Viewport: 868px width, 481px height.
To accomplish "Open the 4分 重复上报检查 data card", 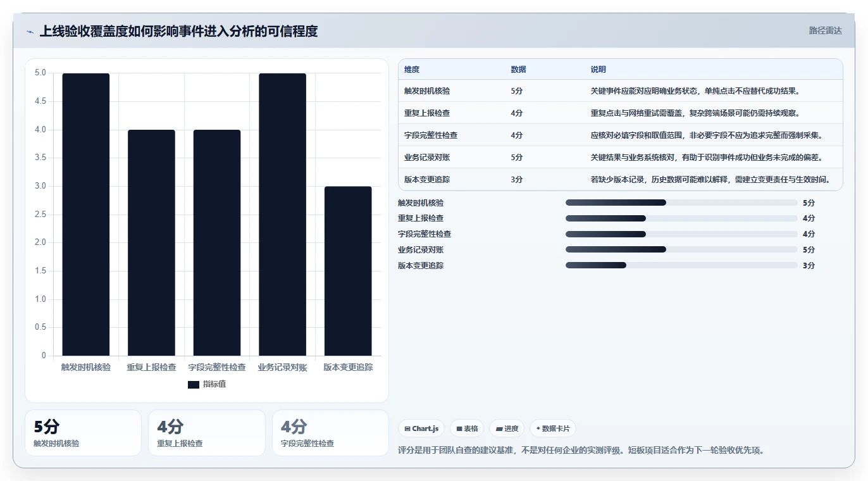I will [207, 433].
